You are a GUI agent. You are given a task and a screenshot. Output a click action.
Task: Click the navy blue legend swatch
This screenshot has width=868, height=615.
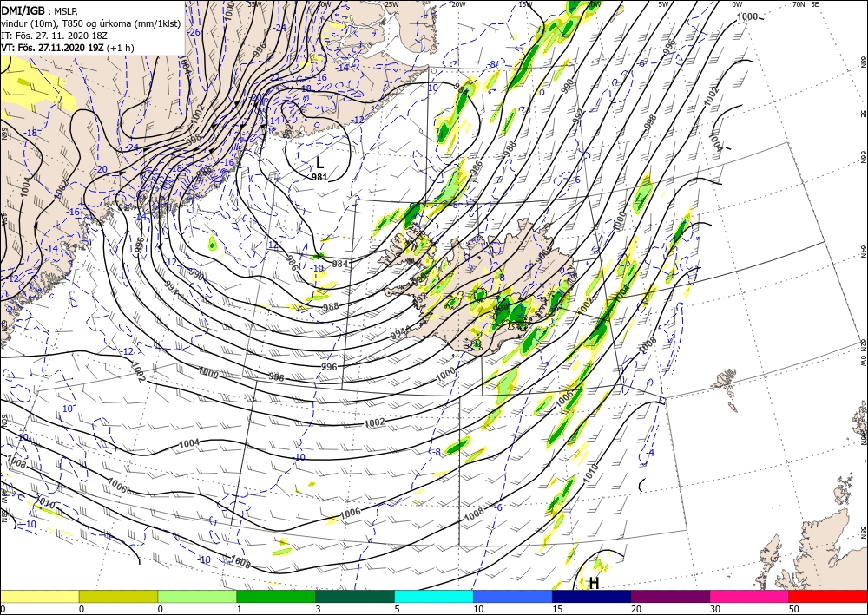pos(592,596)
